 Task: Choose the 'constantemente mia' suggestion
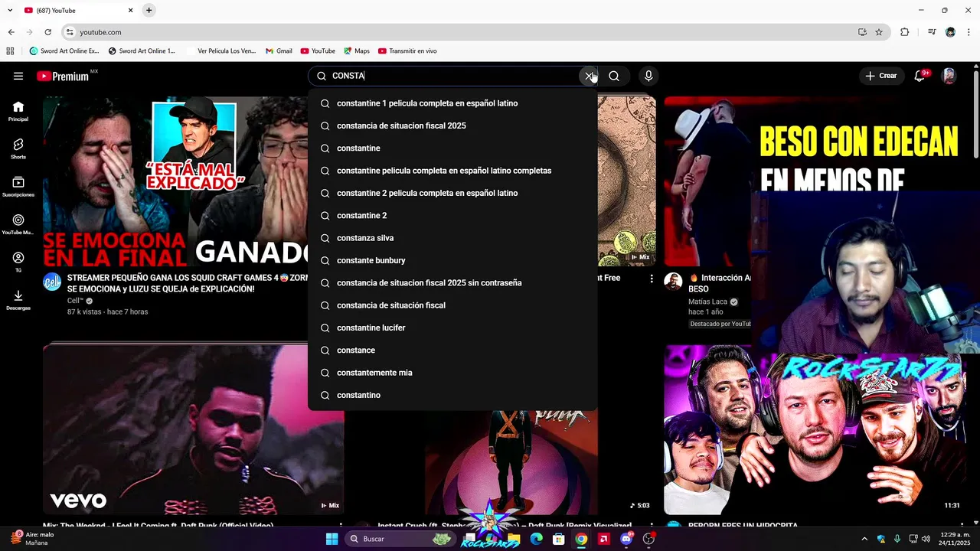pos(452,373)
